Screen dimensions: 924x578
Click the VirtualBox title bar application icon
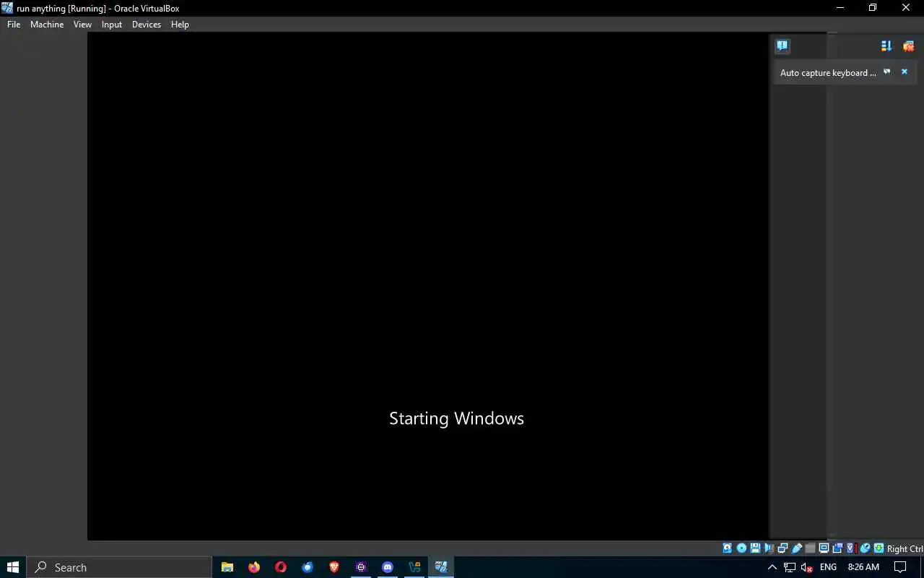click(7, 8)
